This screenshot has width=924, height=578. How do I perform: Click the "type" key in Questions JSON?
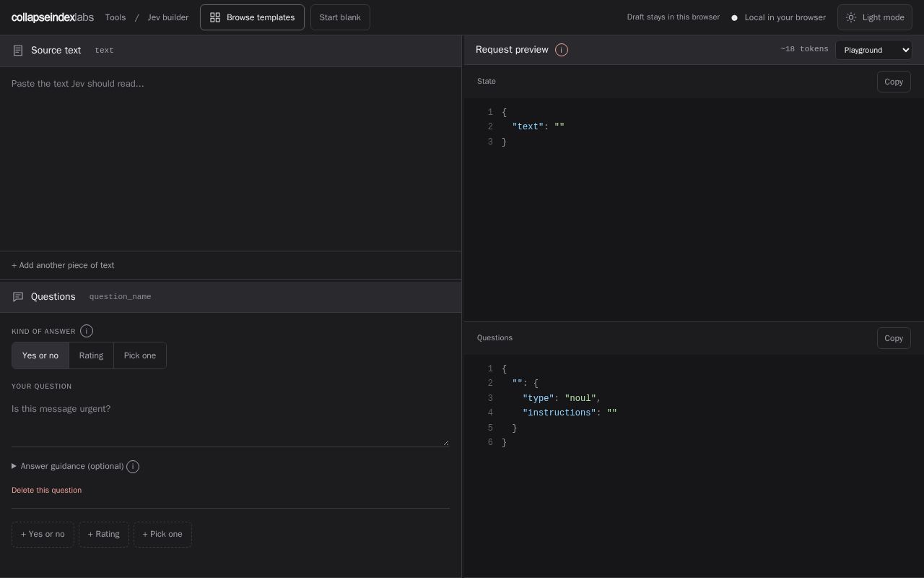(x=539, y=398)
